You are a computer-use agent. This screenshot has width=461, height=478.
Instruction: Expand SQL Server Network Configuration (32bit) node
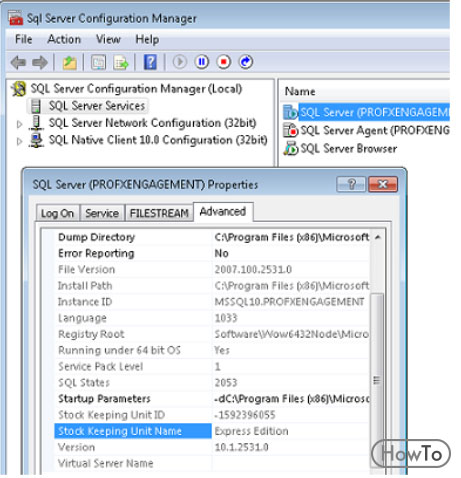pos(19,124)
